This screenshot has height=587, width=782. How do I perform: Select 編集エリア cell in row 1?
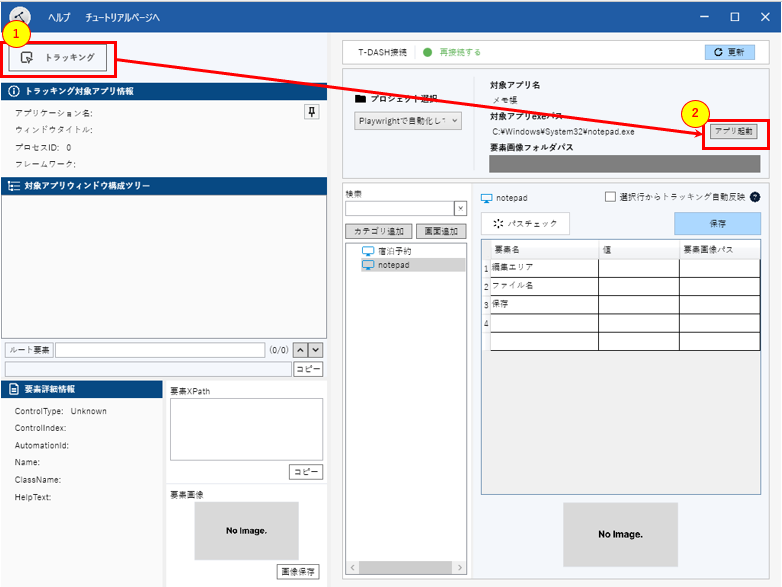(x=545, y=268)
